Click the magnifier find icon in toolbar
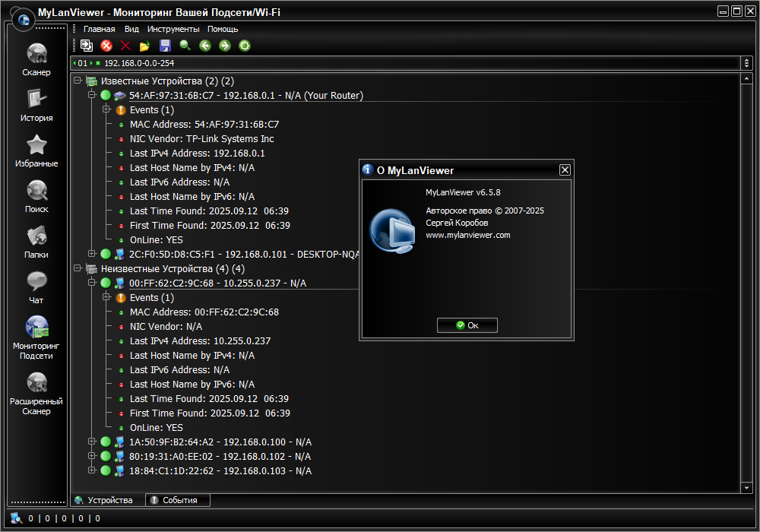Image resolution: width=760 pixels, height=532 pixels. pos(185,46)
